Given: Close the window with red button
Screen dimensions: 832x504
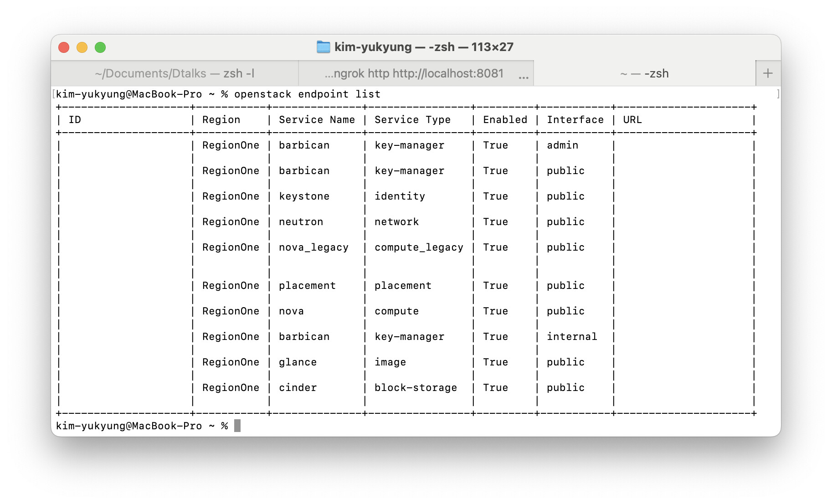Looking at the screenshot, I should 64,47.
